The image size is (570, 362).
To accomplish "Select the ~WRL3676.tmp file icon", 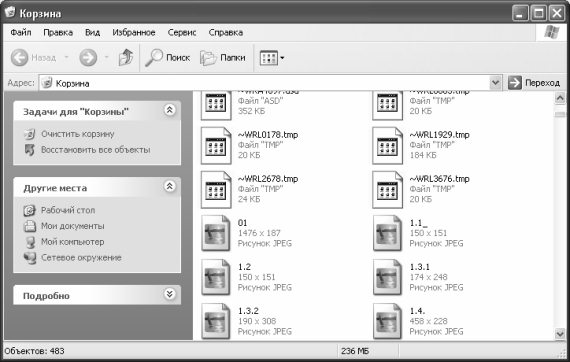I will tap(388, 190).
